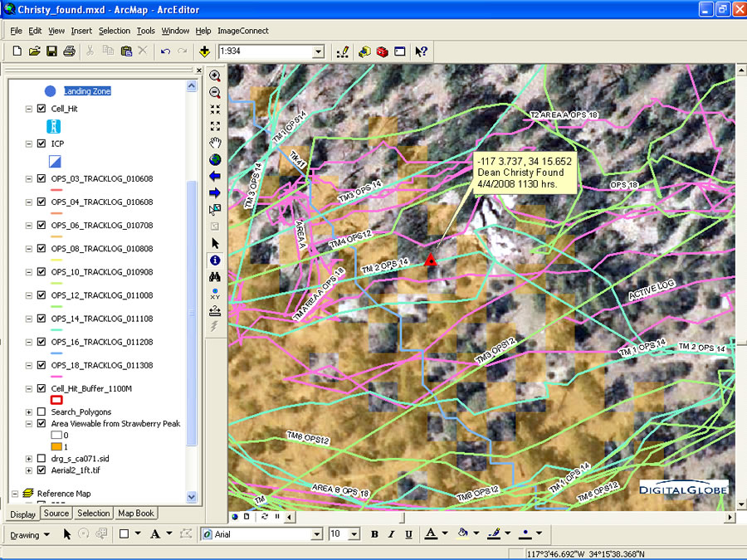Image resolution: width=747 pixels, height=560 pixels.
Task: Click the Bold text button
Action: (374, 534)
